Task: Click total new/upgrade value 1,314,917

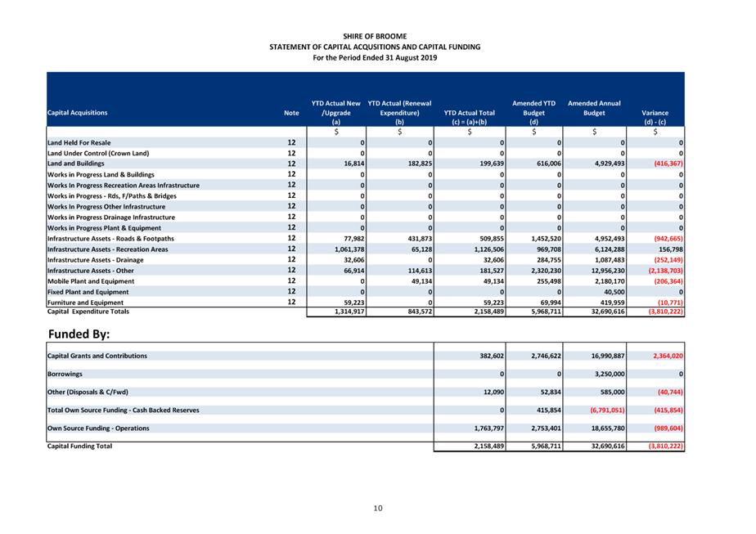Action: click(x=349, y=312)
